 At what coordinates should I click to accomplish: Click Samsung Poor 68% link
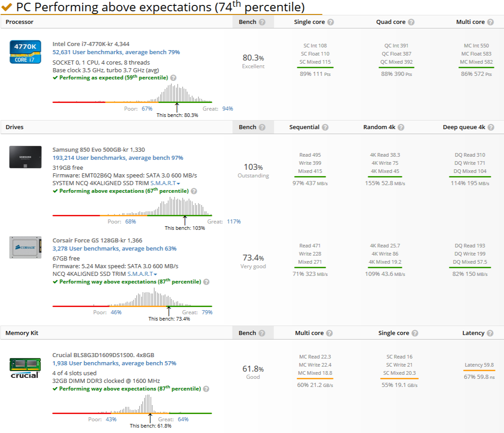[130, 222]
